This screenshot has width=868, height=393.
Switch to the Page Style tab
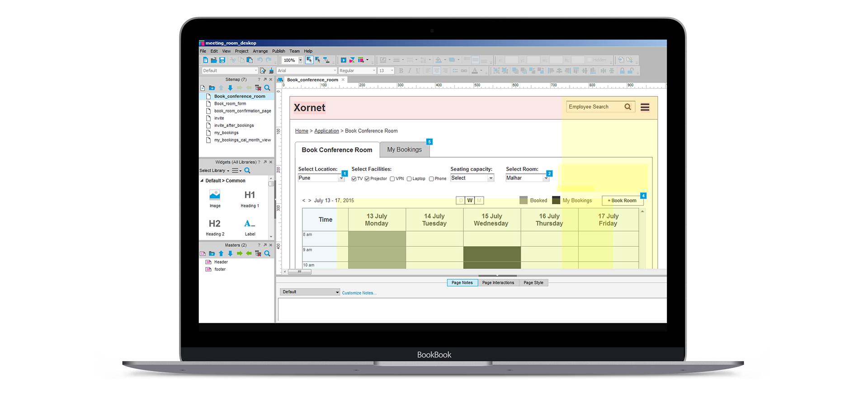[533, 283]
